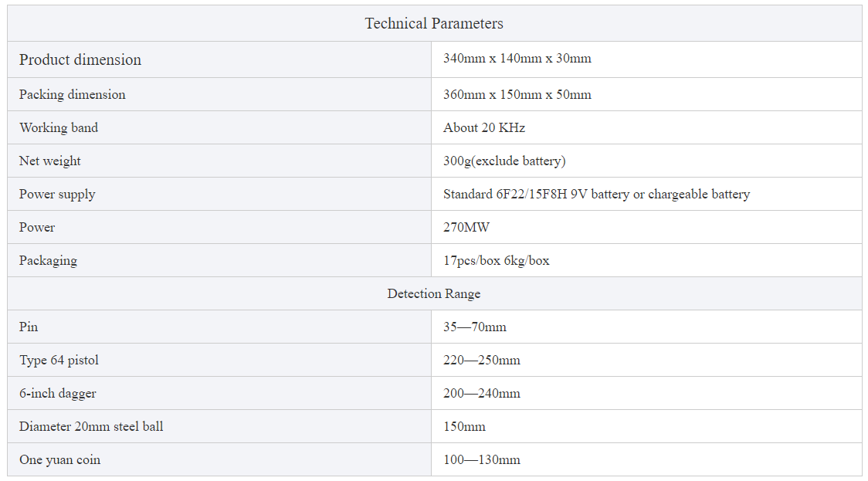Click the 340mm x 140mm x 30mm value
This screenshot has width=868, height=481.
coord(517,58)
